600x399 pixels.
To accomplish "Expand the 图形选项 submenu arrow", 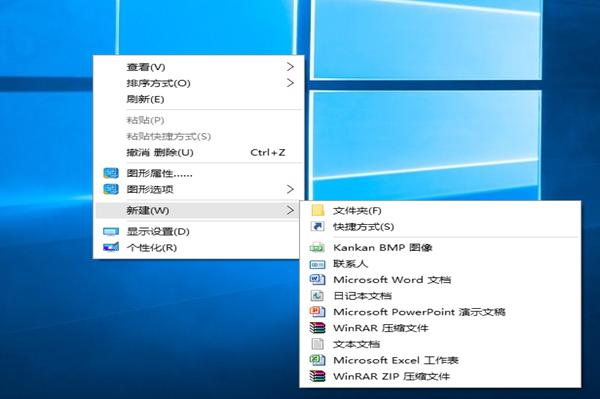I will pyautogui.click(x=290, y=189).
